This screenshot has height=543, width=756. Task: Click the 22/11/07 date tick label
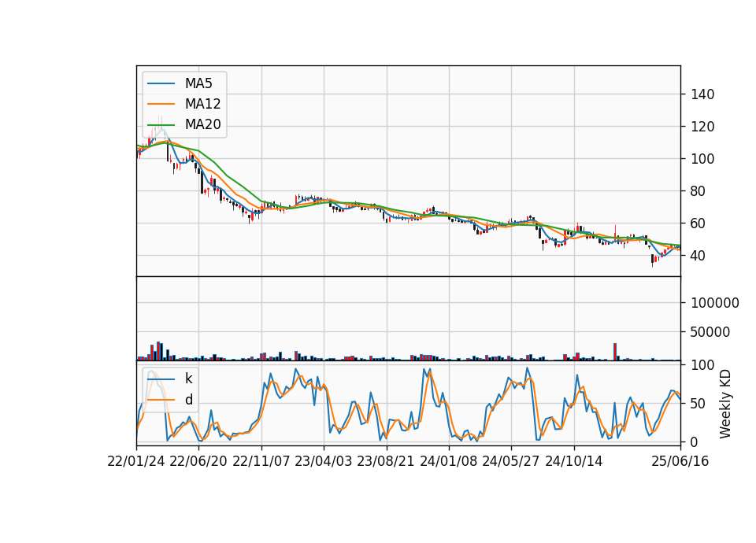coord(261,461)
